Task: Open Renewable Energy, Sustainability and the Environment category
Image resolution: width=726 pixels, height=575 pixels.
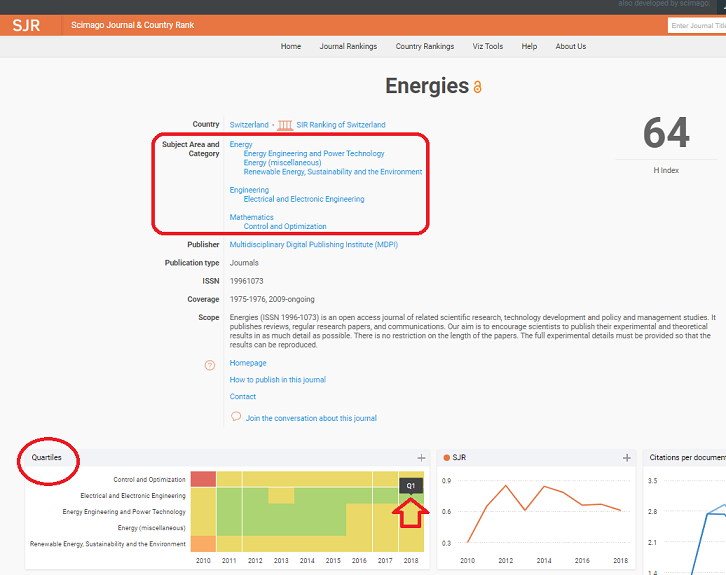Action: [x=332, y=172]
